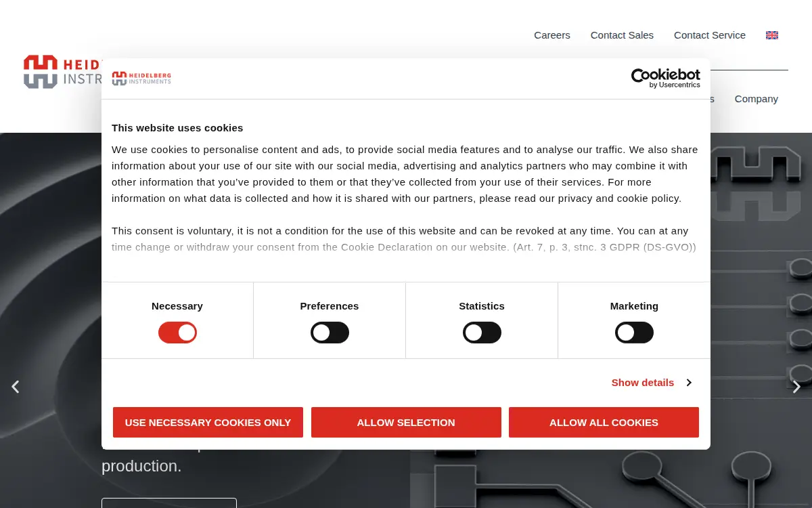Click the 'This website uses cookies' heading
This screenshot has width=812, height=508.
(x=177, y=127)
